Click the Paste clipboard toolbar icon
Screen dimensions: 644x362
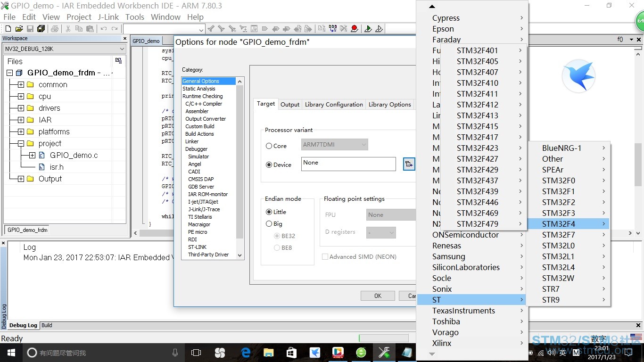click(90, 29)
